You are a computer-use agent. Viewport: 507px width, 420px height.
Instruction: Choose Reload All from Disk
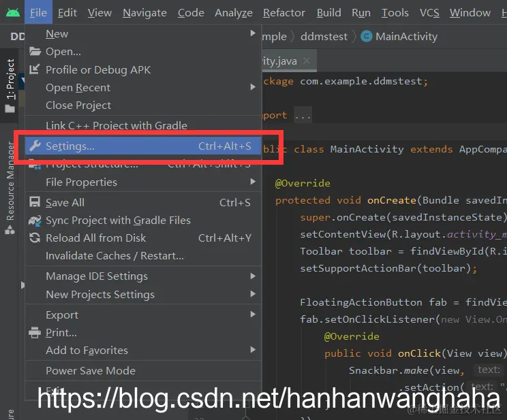click(143, 238)
